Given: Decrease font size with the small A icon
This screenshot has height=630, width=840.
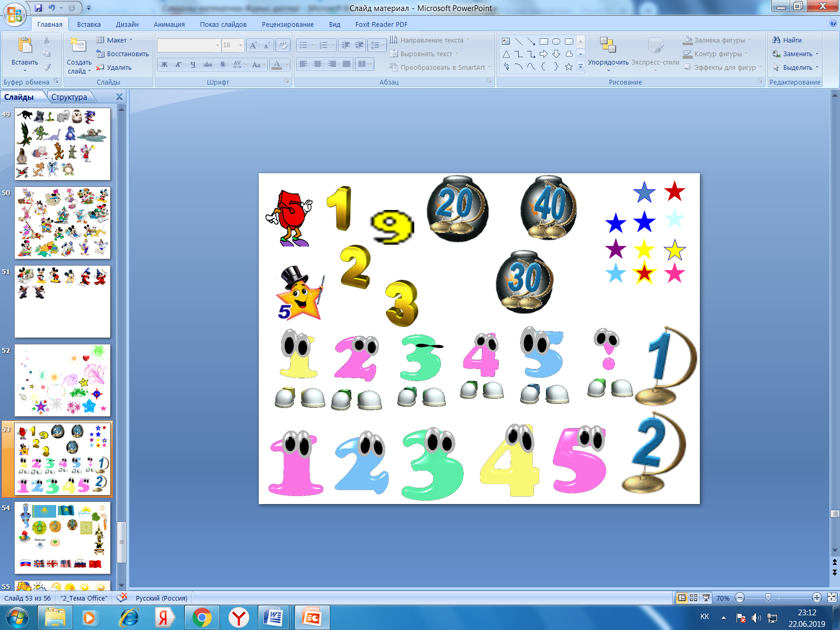Looking at the screenshot, I should pos(267,45).
